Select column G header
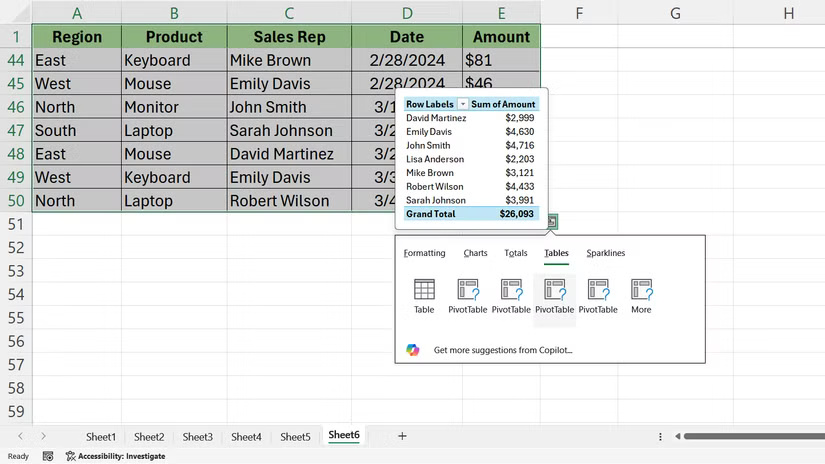This screenshot has height=464, width=825. [675, 13]
